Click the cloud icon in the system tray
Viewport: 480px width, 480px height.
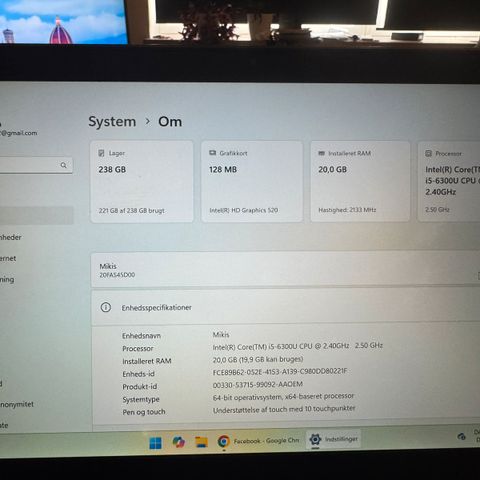461,436
